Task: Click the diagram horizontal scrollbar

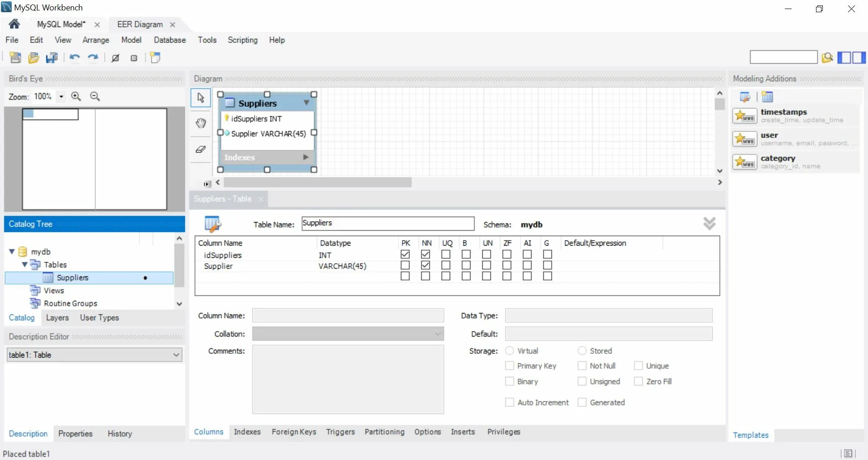Action: (x=317, y=182)
